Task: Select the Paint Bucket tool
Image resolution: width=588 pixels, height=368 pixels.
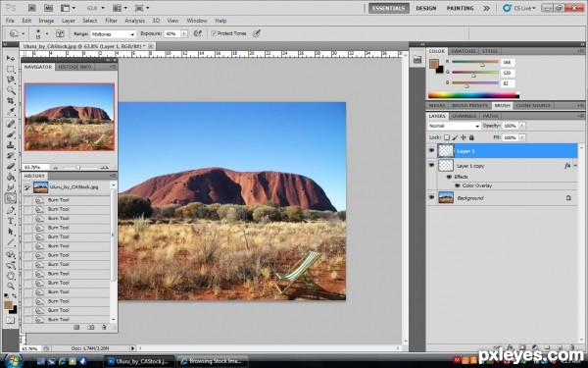Action: click(x=11, y=177)
